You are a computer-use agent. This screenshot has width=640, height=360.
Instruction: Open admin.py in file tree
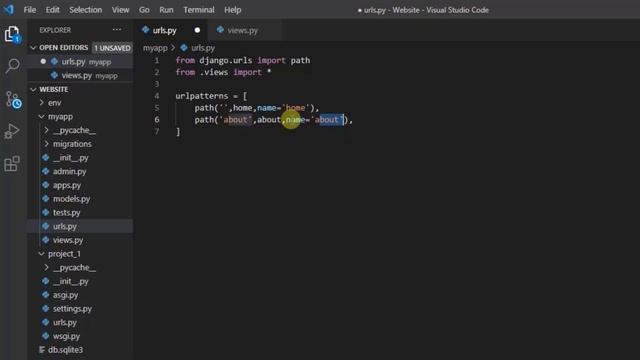pos(80,171)
